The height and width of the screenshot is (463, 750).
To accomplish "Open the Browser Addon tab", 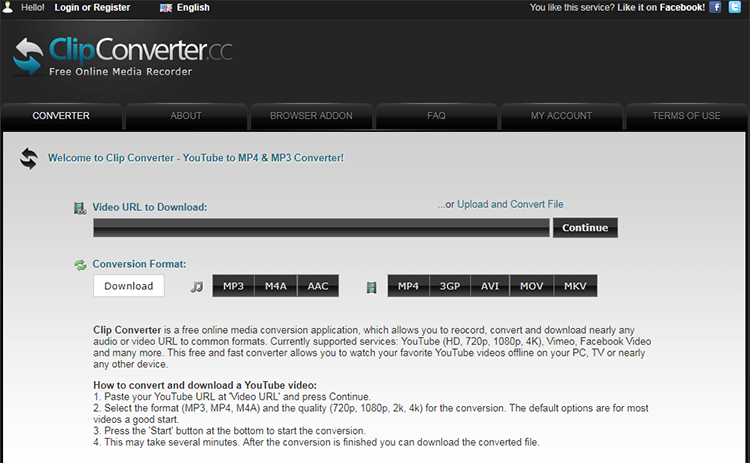I will click(x=311, y=116).
